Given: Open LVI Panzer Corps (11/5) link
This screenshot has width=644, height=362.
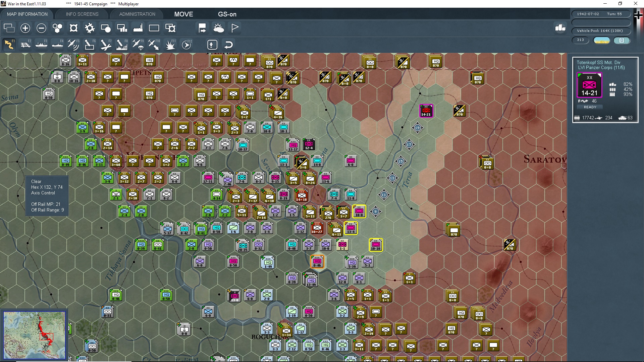Looking at the screenshot, I should 601,67.
